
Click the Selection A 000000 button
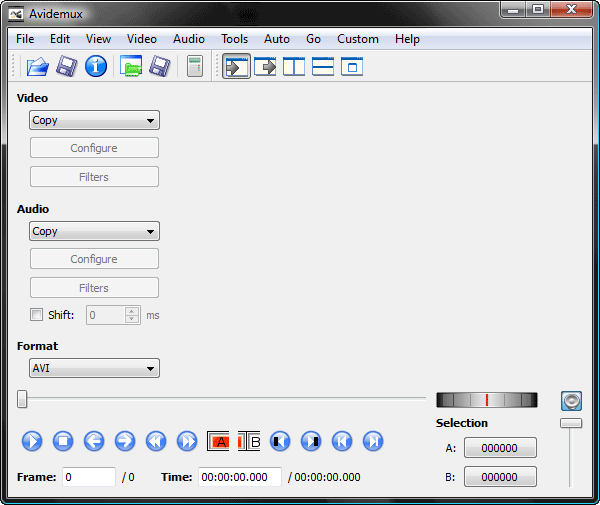tap(500, 448)
